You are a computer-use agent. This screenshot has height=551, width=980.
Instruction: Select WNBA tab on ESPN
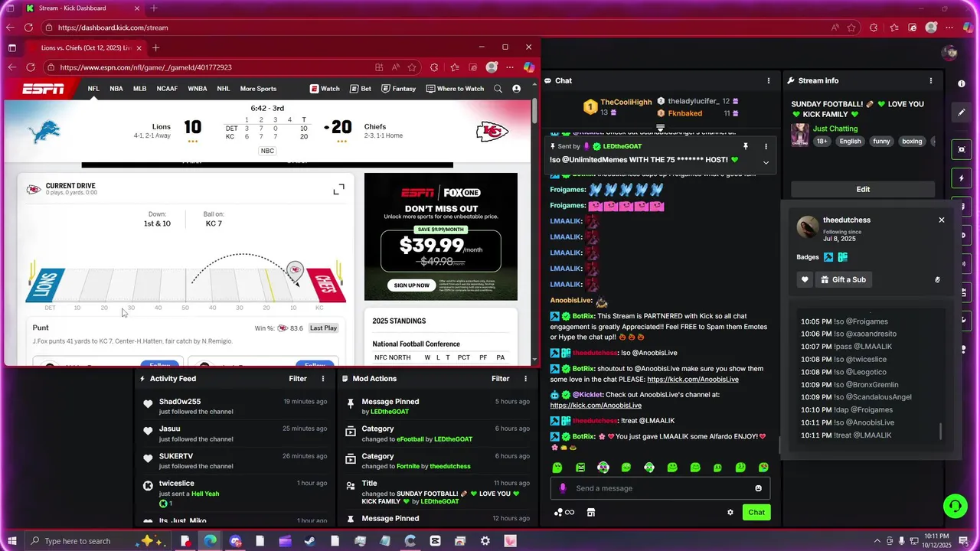pyautogui.click(x=198, y=89)
